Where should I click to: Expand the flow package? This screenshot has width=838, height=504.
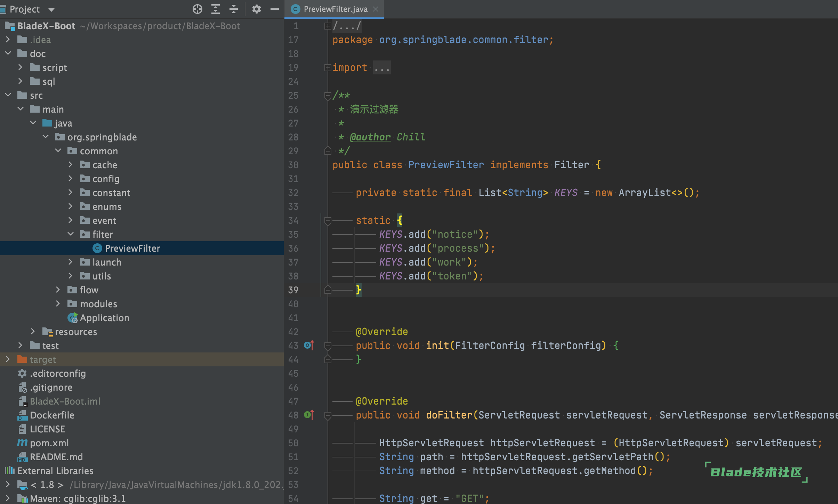(58, 290)
